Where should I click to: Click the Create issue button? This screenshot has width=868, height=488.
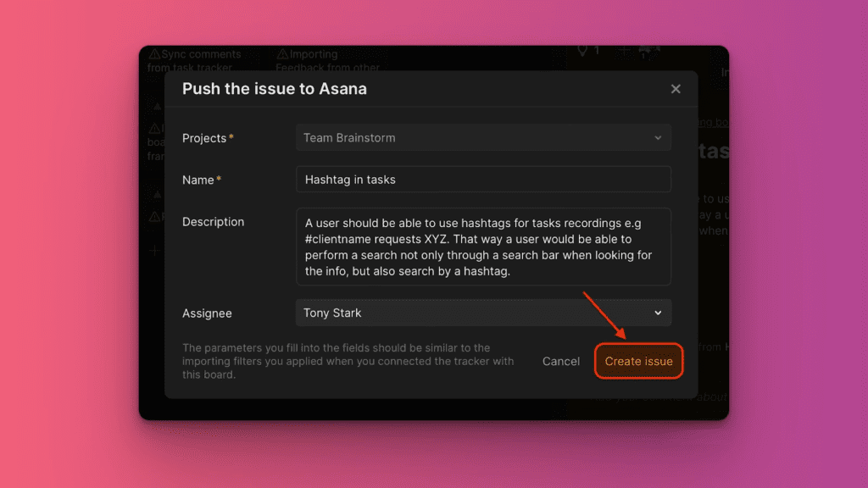[638, 361]
